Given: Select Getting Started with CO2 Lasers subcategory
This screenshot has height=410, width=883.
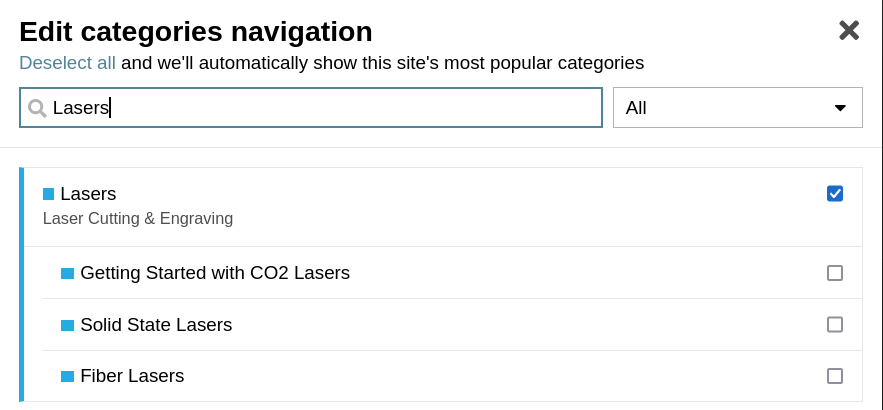Looking at the screenshot, I should tap(215, 273).
